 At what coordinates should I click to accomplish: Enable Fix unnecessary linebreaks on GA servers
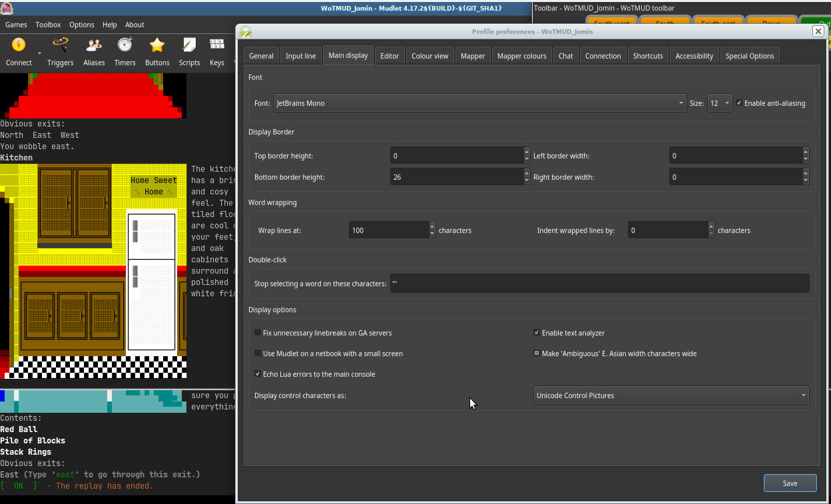point(258,333)
